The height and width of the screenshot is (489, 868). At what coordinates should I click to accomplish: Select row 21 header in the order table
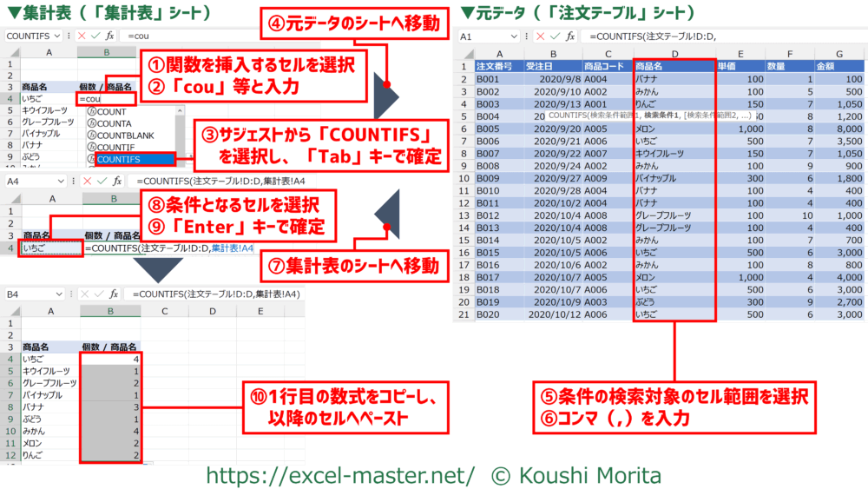point(467,314)
